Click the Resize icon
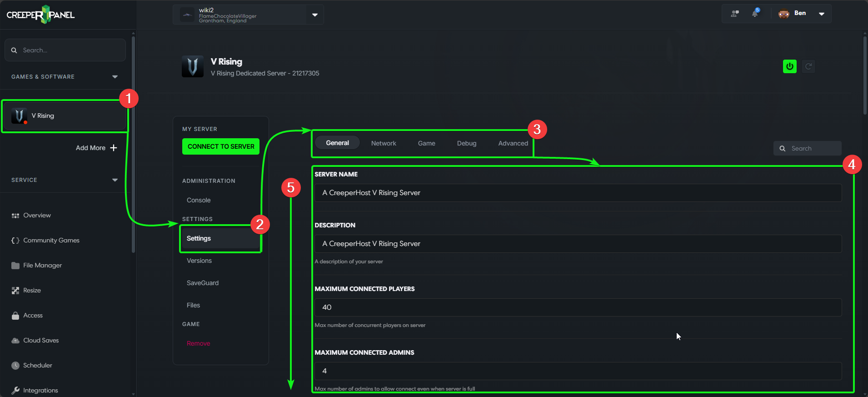 pyautogui.click(x=15, y=291)
